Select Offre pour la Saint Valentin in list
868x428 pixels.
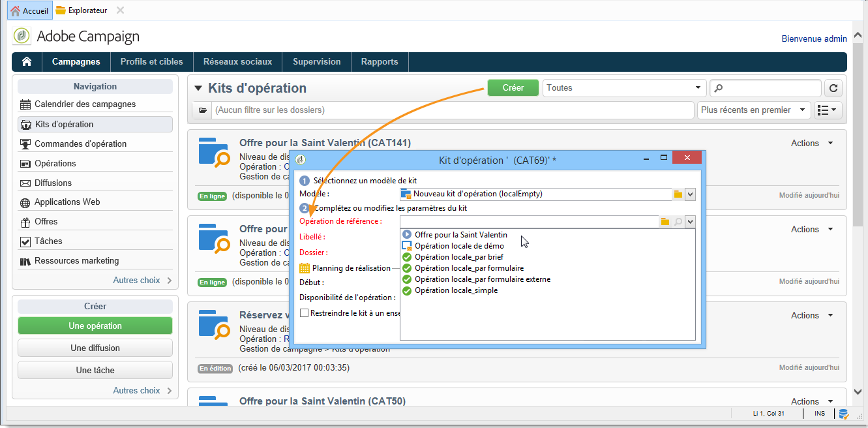(461, 235)
